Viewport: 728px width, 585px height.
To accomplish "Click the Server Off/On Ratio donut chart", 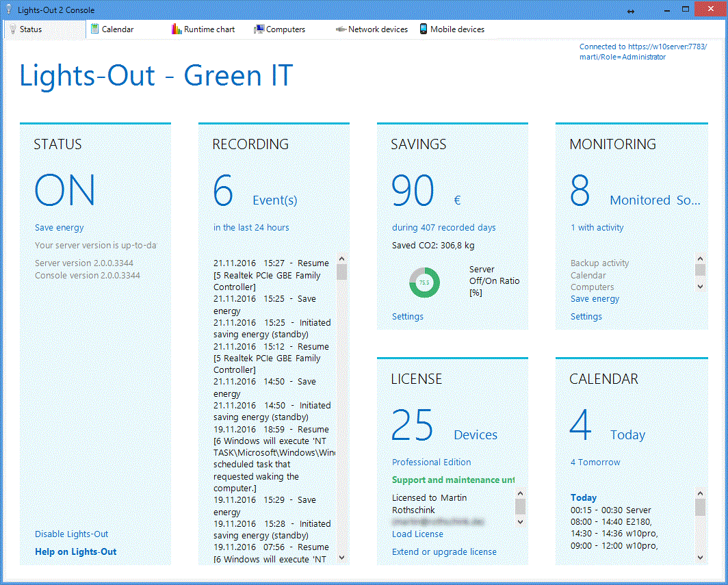I will pos(424,282).
